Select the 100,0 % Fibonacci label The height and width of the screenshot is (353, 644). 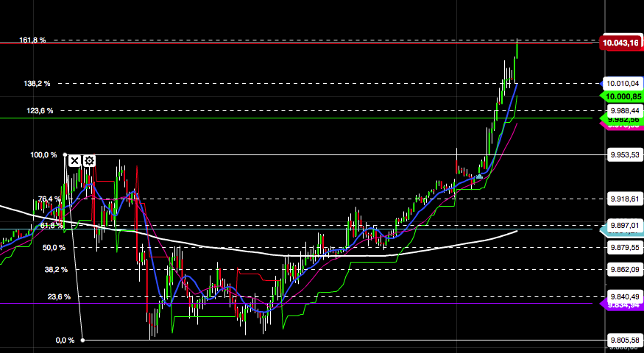(43, 154)
